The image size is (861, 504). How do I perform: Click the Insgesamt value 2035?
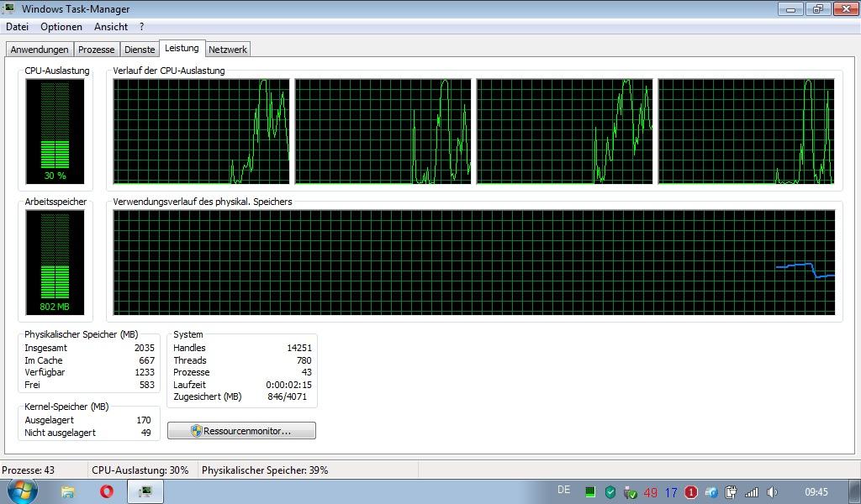tap(145, 348)
